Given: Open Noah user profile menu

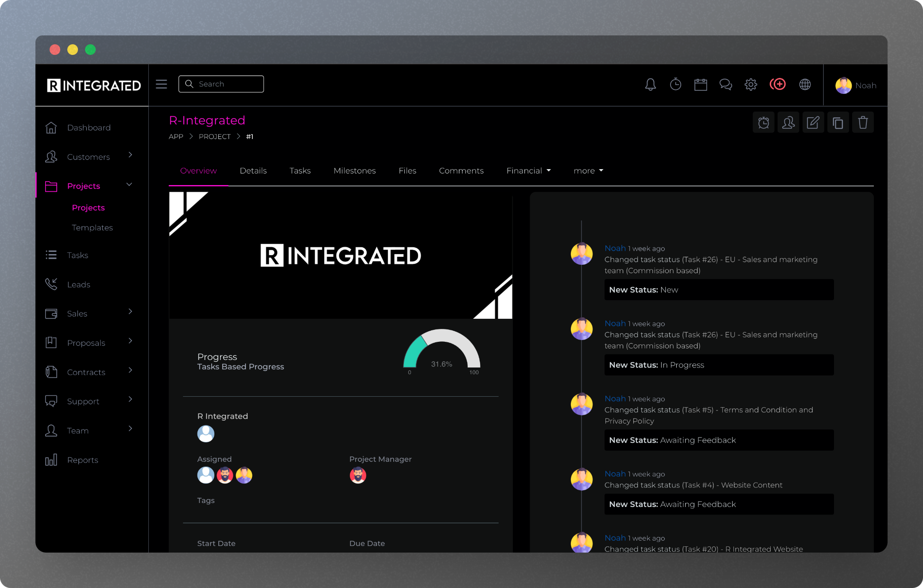Looking at the screenshot, I should click(x=856, y=85).
